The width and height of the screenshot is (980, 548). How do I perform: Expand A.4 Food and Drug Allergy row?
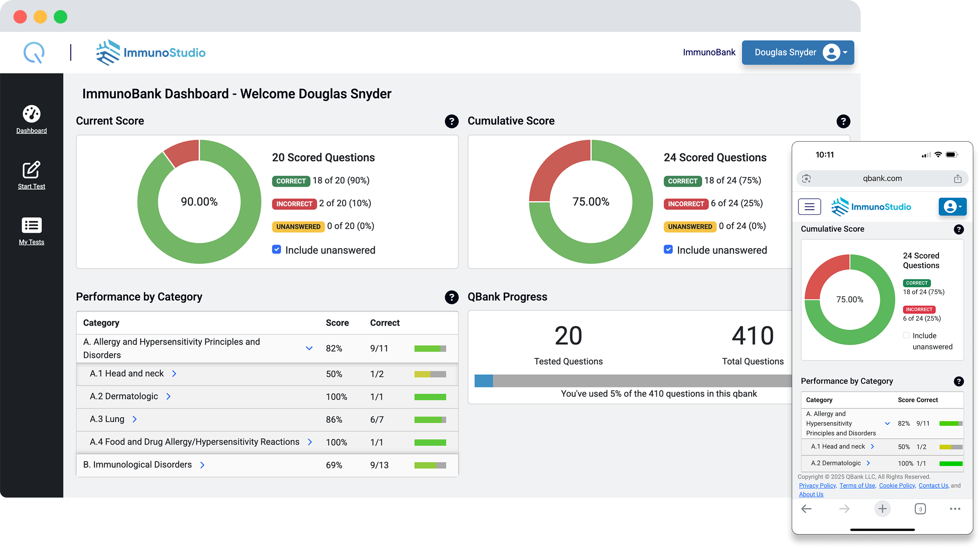[310, 442]
